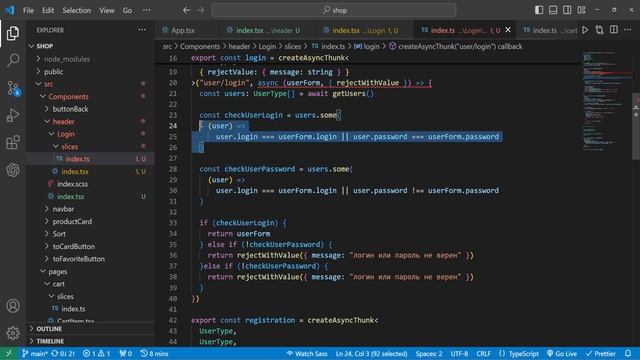Click Prettier formatter status

(x=600, y=353)
